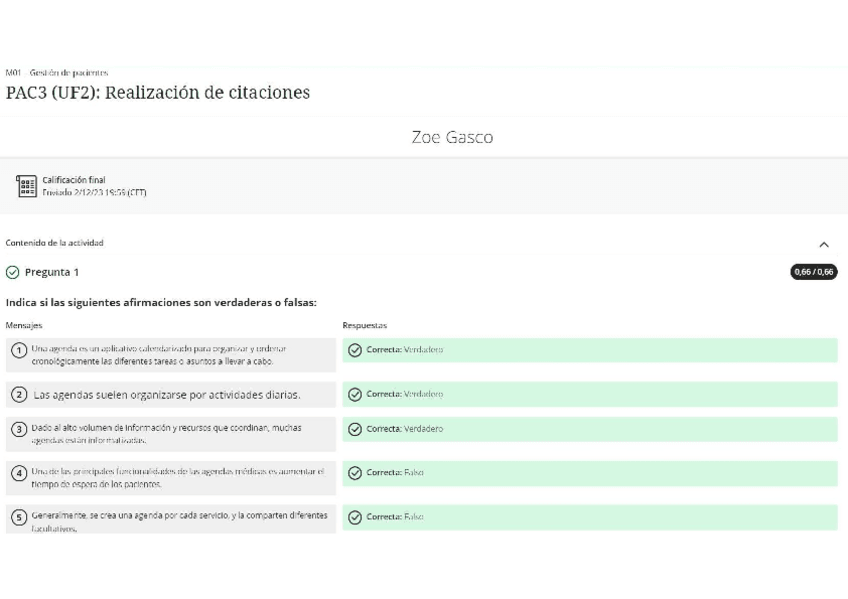848x599 pixels.
Task: Click the M01 breadcrumb text
Action: click(13, 72)
